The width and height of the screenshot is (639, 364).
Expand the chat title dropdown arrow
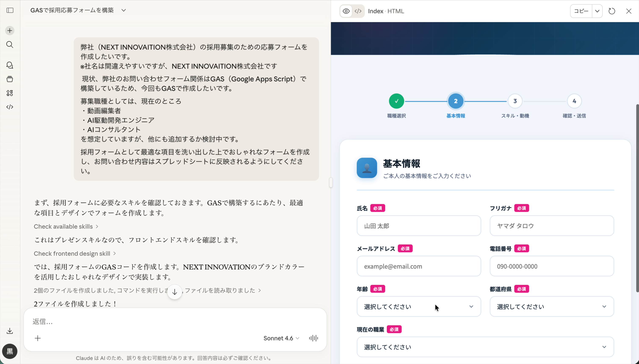[124, 10]
